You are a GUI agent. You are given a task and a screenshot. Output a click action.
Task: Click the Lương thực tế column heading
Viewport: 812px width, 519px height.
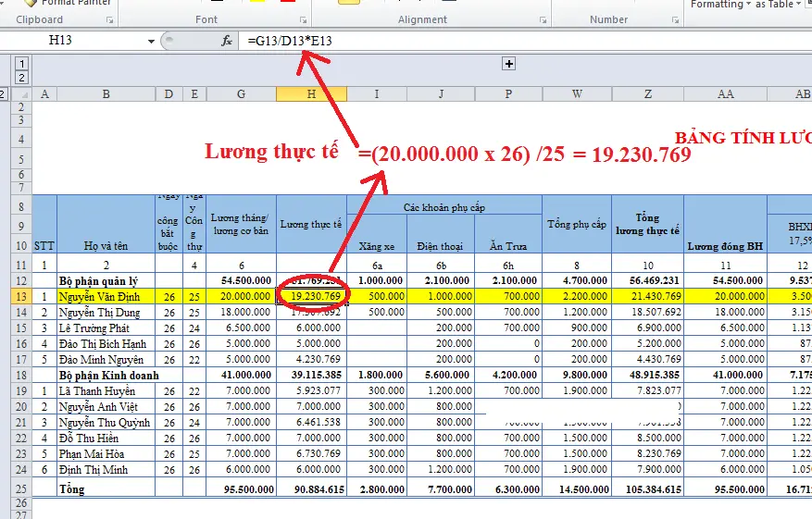point(311,224)
